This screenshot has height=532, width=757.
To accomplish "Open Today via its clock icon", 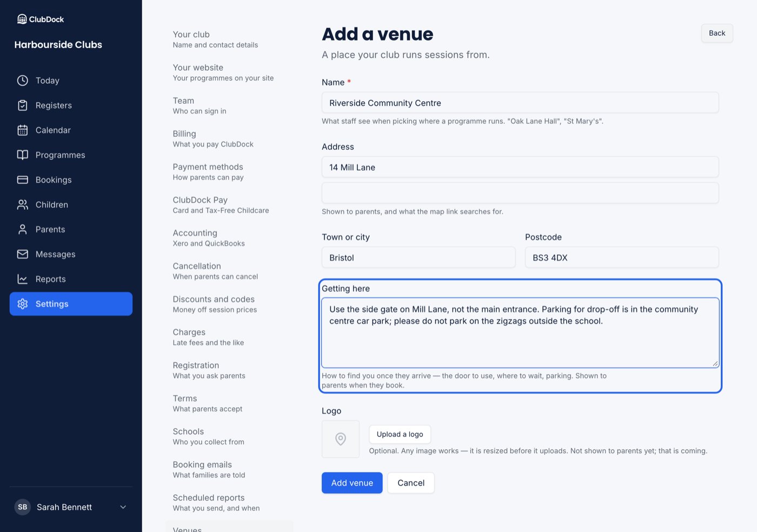I will click(23, 81).
